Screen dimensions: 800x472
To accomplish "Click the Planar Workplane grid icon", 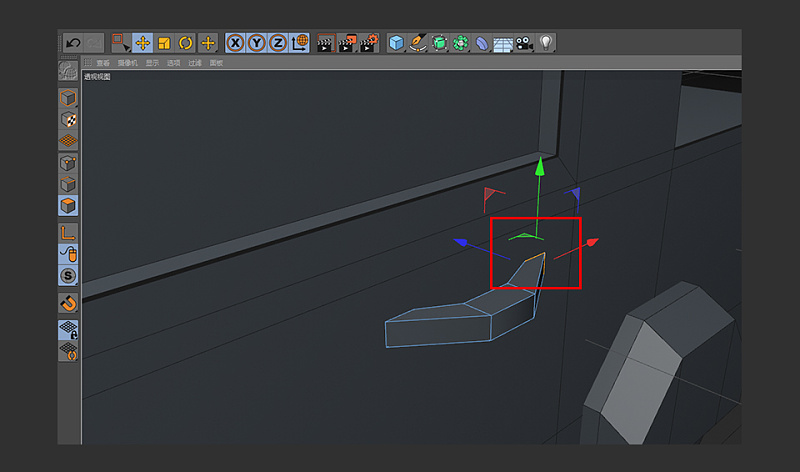I will (x=68, y=351).
